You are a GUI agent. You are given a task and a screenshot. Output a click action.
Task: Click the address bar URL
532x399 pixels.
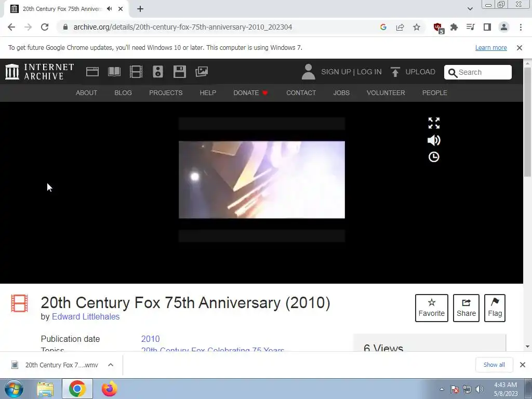click(182, 27)
